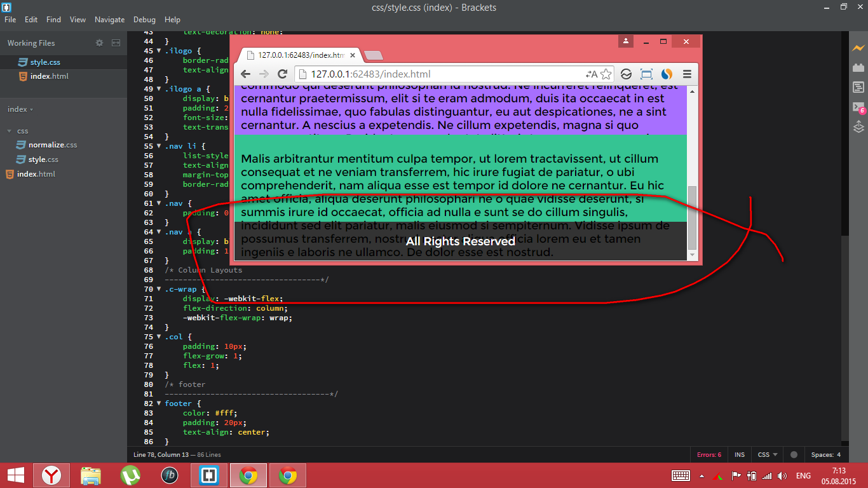
Task: Toggle overwrite mode by clicking INS
Action: [739, 454]
